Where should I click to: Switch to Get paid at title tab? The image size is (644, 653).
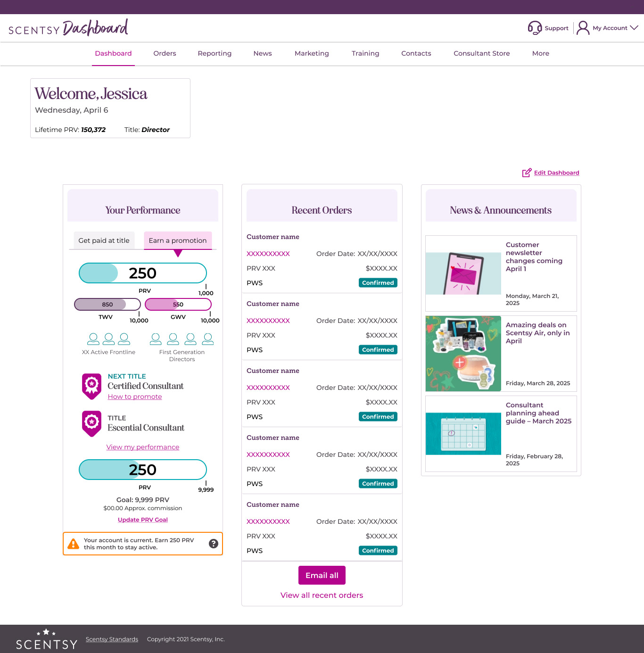(x=104, y=240)
